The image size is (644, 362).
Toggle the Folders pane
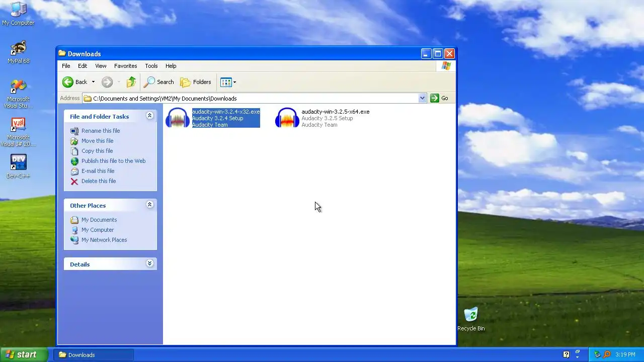click(196, 82)
